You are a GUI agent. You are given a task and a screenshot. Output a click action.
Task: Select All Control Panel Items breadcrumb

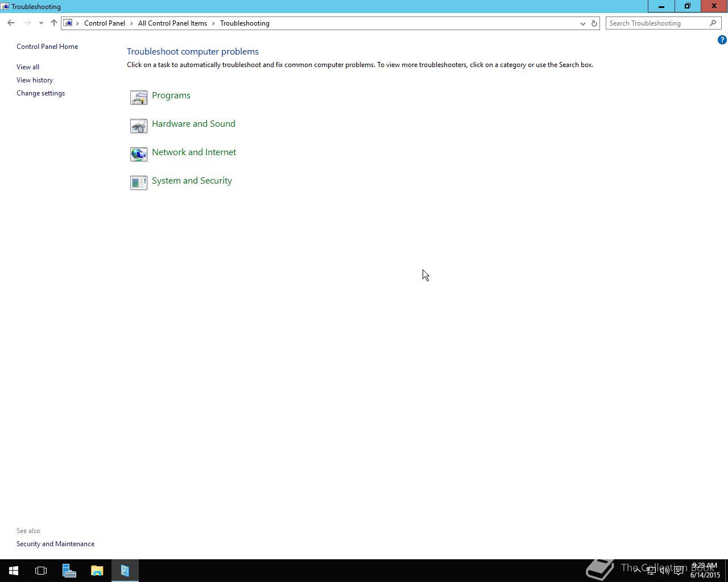[x=172, y=23]
